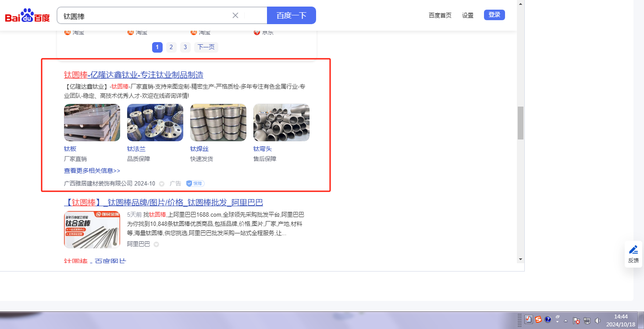Select page 1 in the shopping pager
644x329 pixels.
(x=157, y=47)
